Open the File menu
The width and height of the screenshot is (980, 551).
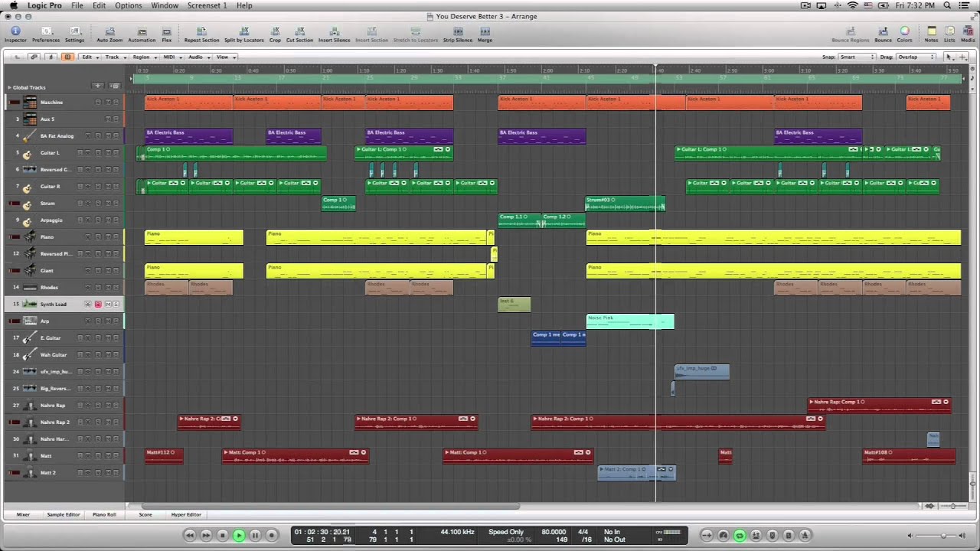(77, 5)
